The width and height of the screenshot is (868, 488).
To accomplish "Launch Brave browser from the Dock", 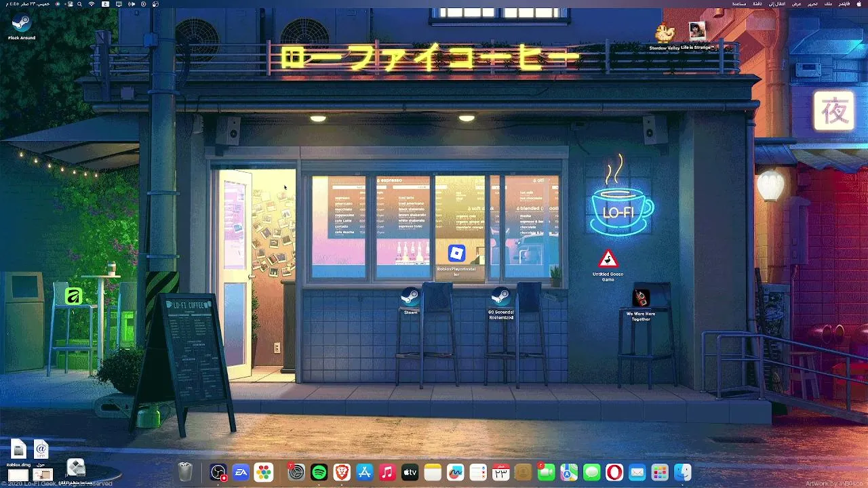I will (342, 472).
